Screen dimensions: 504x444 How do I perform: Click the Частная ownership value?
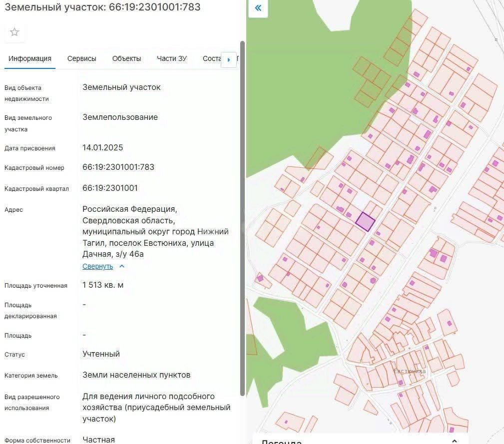(98, 440)
